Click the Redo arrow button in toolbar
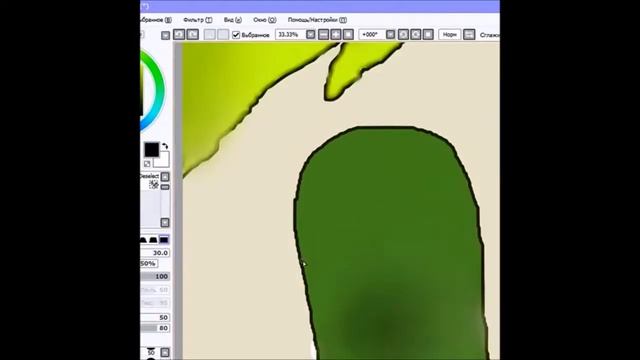This screenshot has width=640, height=360. (193, 35)
